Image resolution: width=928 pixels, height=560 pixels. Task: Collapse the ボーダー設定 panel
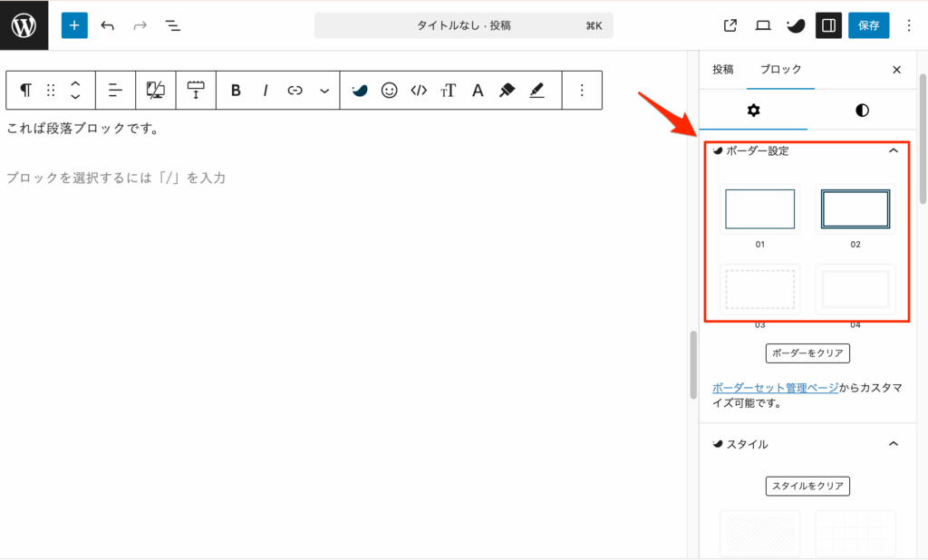point(893,150)
